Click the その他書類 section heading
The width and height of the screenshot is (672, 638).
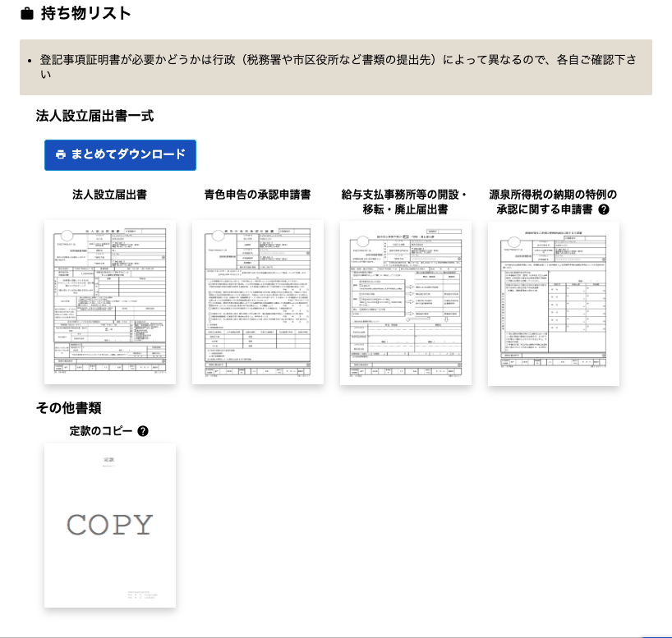[x=68, y=408]
